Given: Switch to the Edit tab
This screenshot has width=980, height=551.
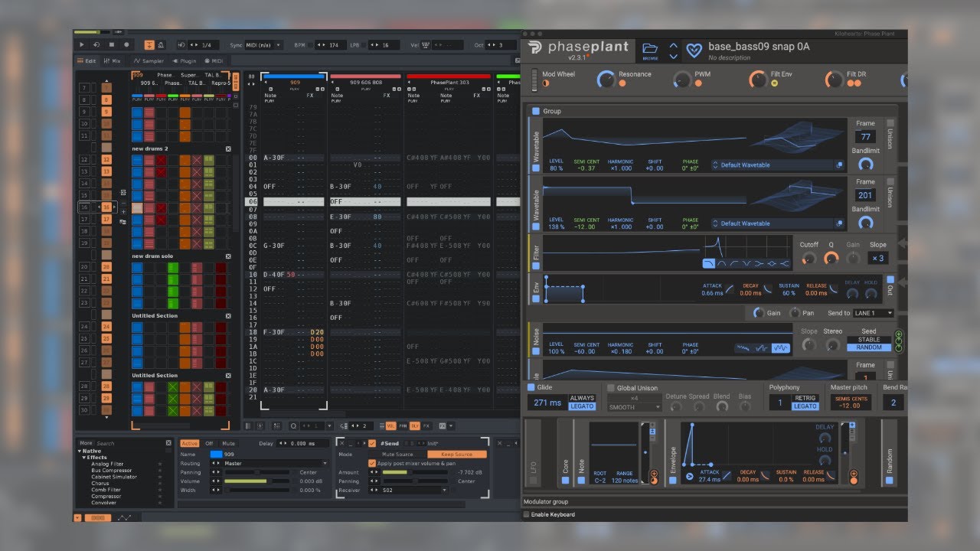Looking at the screenshot, I should point(87,60).
